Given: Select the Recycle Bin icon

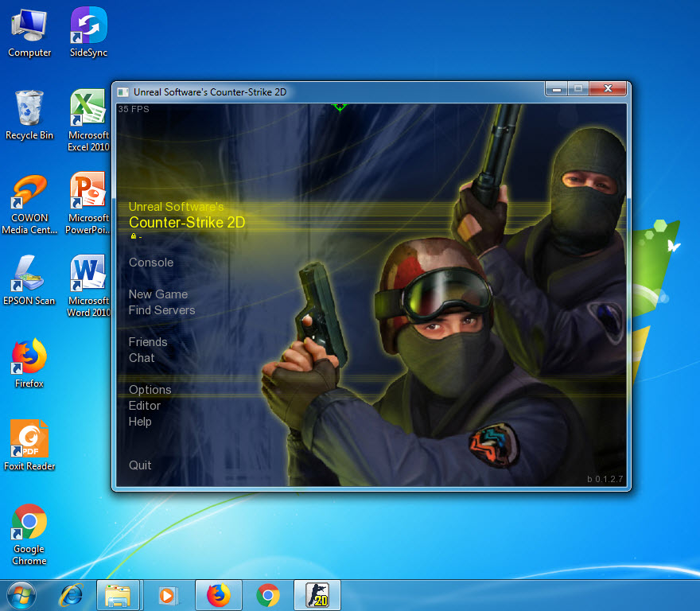Looking at the screenshot, I should coord(29,115).
